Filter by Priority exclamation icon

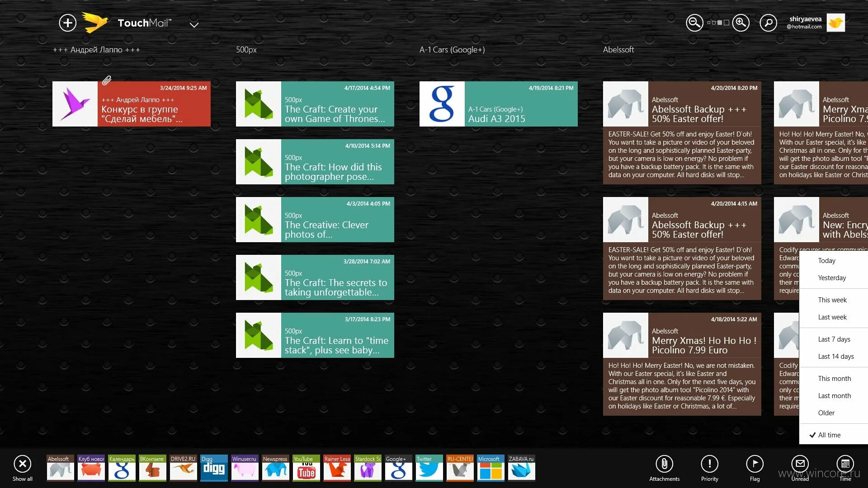pyautogui.click(x=709, y=464)
